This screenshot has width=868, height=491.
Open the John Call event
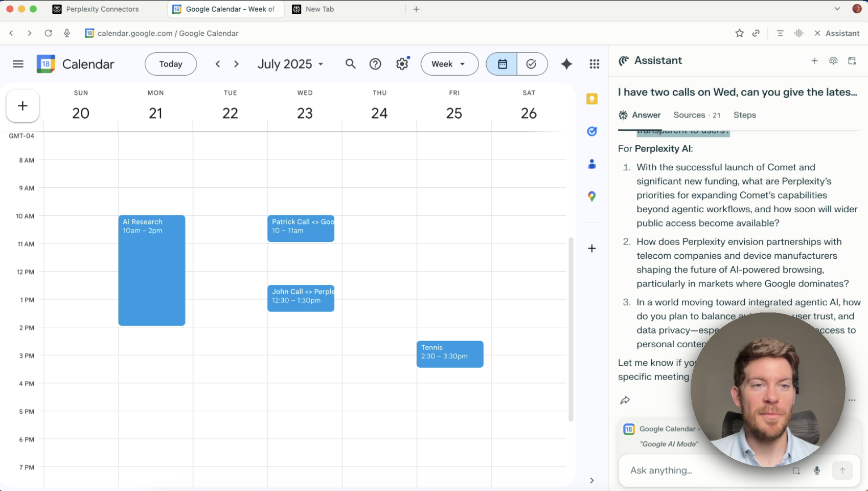pos(301,298)
